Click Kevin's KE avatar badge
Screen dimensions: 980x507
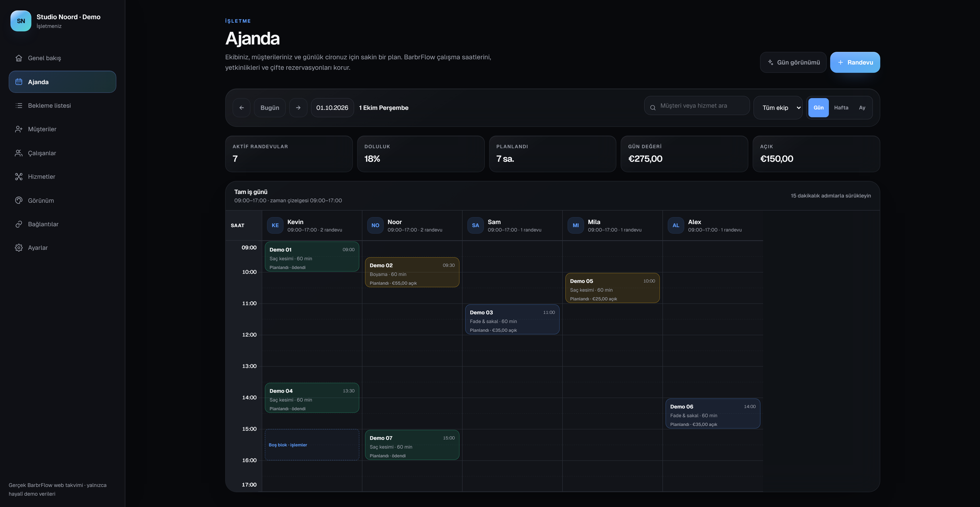point(275,225)
